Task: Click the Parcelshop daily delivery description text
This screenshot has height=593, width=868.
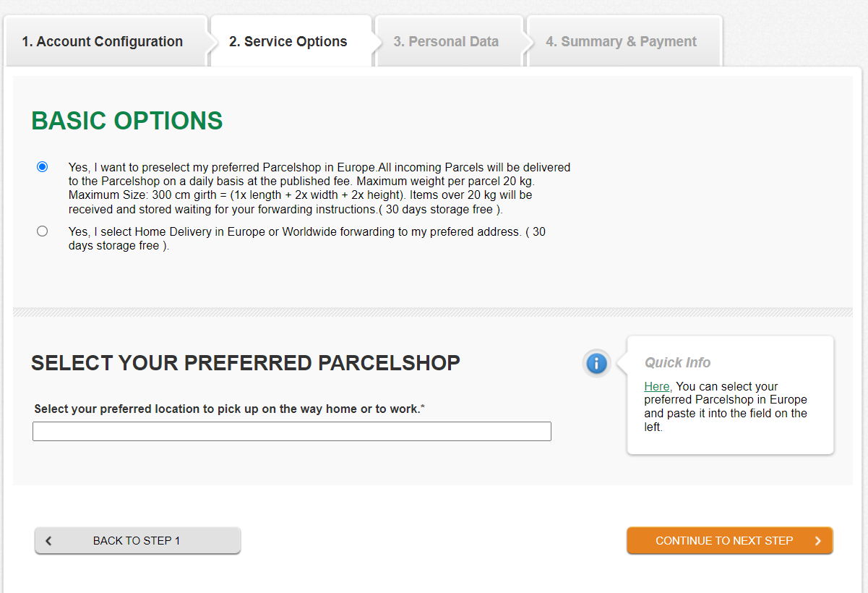Action: click(x=319, y=188)
